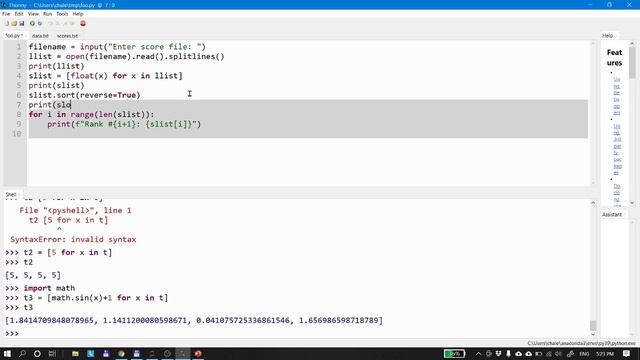Click the Shell scrollbar thumb
Viewport: 640px width, 360px height.
[x=593, y=325]
